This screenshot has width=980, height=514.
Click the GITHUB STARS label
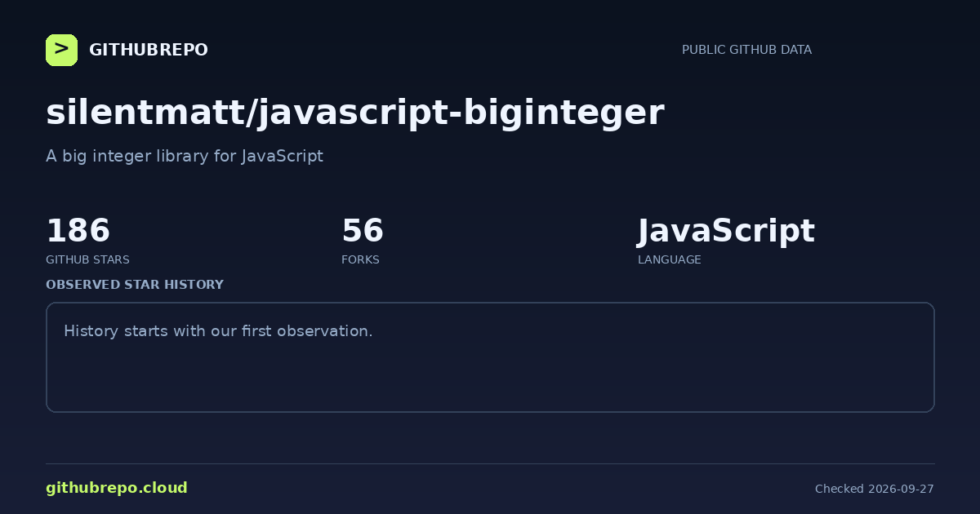tap(87, 259)
